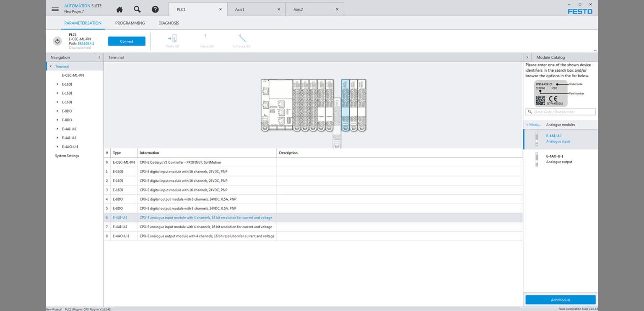This screenshot has width=644, height=311.
Task: Click the Home icon in the toolbar
Action: [x=120, y=9]
